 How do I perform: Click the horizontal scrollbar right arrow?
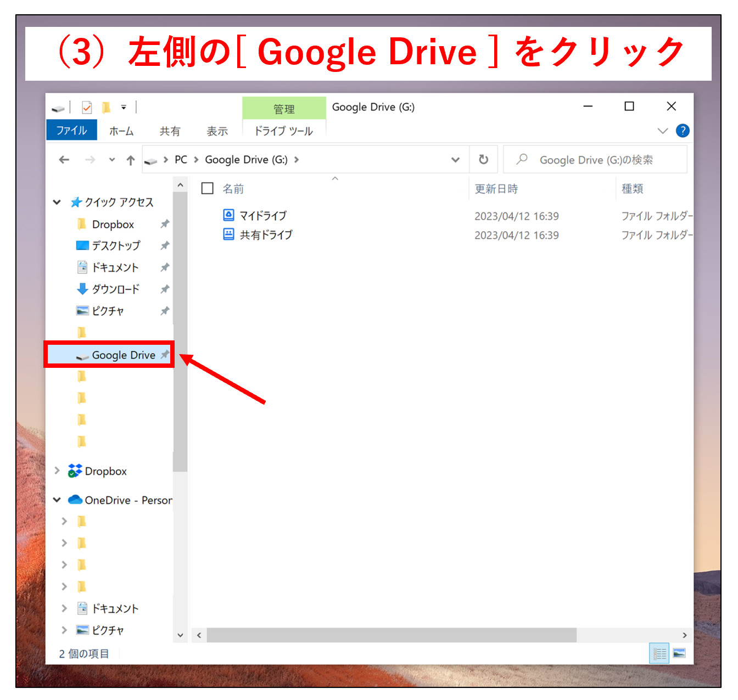tap(685, 635)
